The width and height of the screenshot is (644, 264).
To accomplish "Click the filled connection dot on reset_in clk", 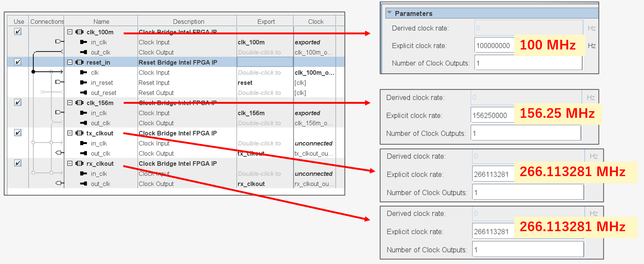I will (33, 72).
